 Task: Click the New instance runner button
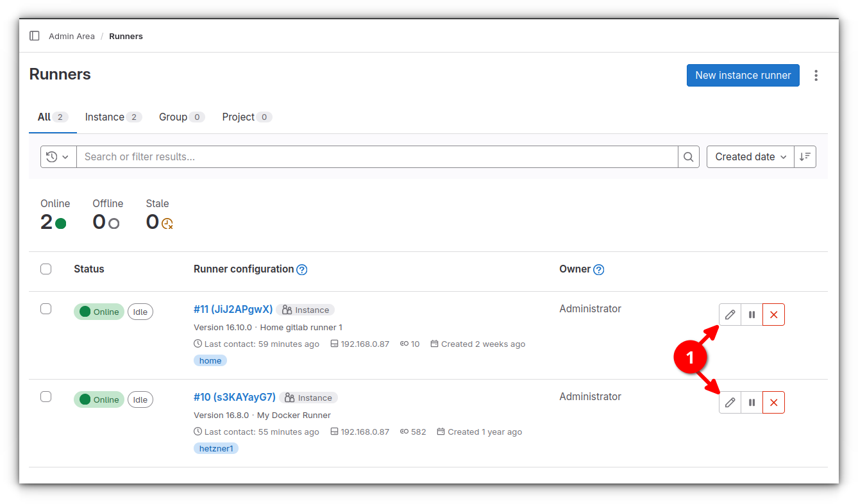pos(743,75)
